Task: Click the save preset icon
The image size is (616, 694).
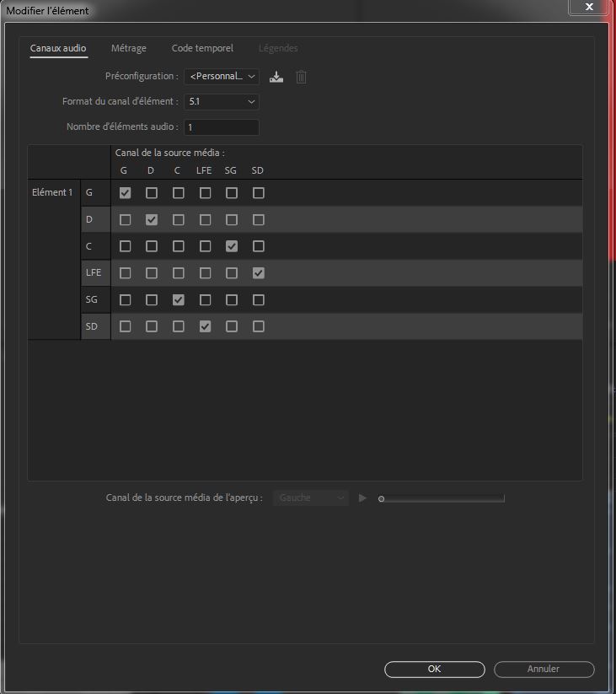Action: (x=276, y=77)
